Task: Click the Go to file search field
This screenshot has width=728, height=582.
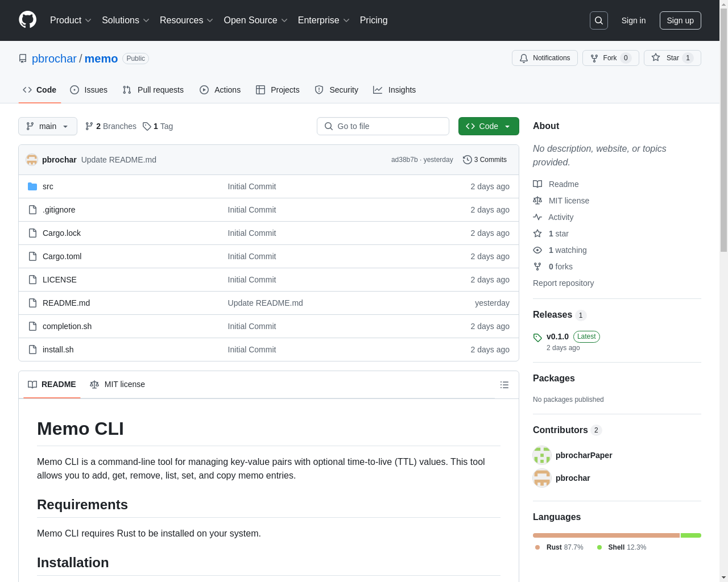Action: [x=383, y=126]
